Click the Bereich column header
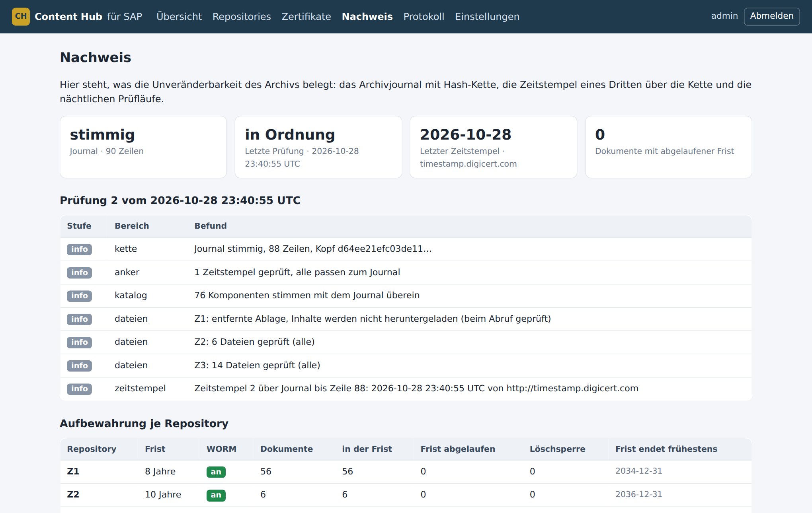The image size is (812, 513). 132,226
